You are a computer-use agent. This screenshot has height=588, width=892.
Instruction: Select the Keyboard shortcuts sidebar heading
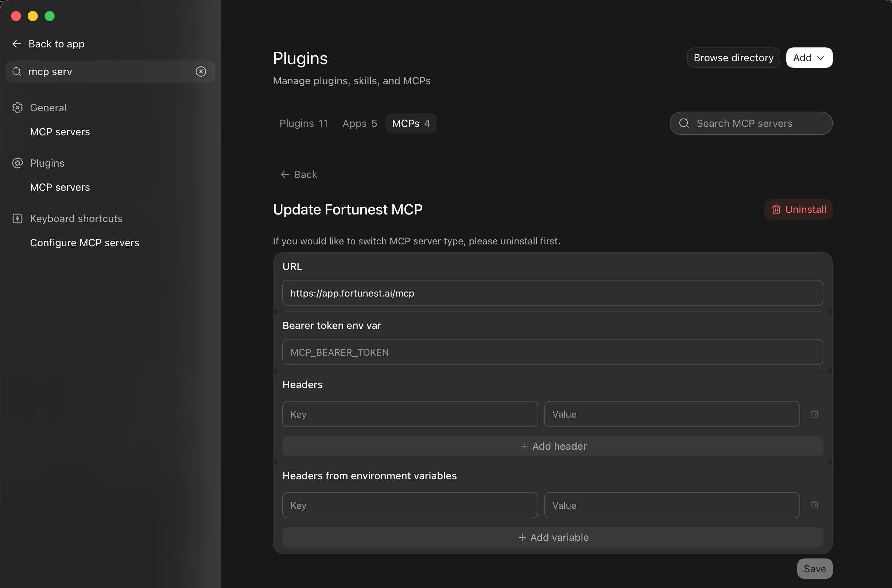pos(76,218)
